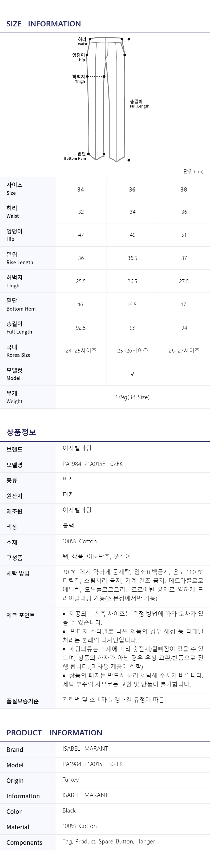Select the size 34 column header
Image resolution: width=210 pixels, height=868 pixels.
point(81,189)
